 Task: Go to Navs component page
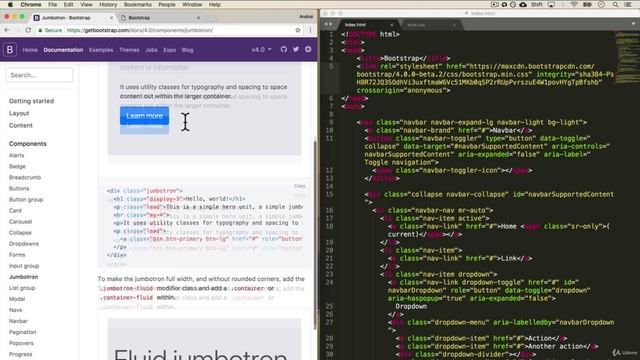(16, 309)
